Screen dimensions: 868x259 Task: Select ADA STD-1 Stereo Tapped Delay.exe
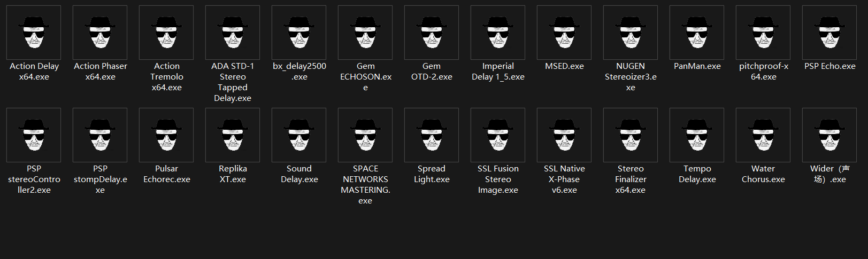(233, 33)
